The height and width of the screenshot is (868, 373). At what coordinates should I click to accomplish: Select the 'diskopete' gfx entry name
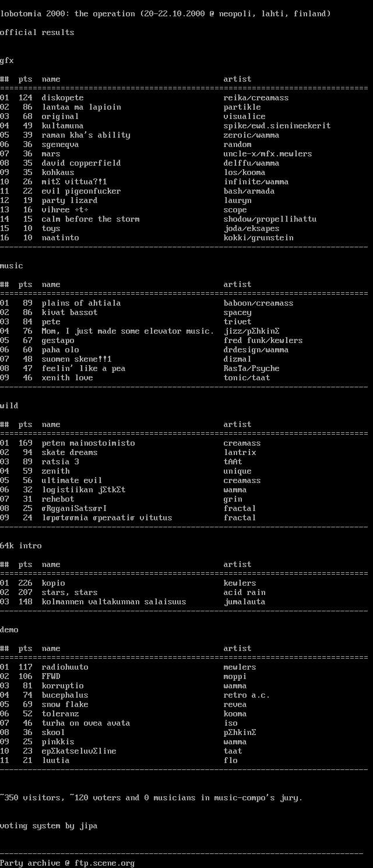(x=62, y=98)
